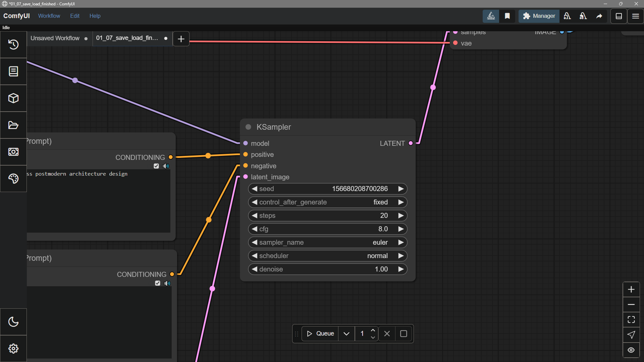Open the node library sidebar panel

point(13,71)
